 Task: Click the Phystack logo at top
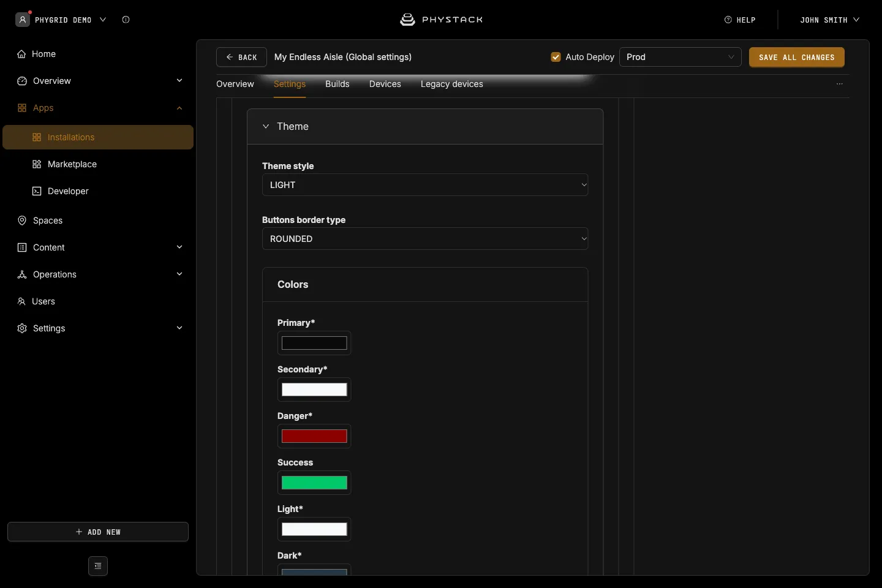click(441, 20)
